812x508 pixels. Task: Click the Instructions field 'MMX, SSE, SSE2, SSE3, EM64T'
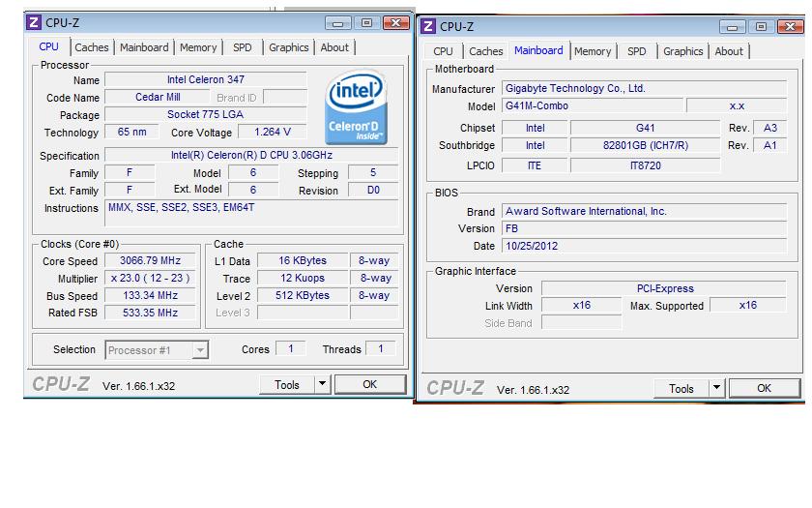(251, 213)
